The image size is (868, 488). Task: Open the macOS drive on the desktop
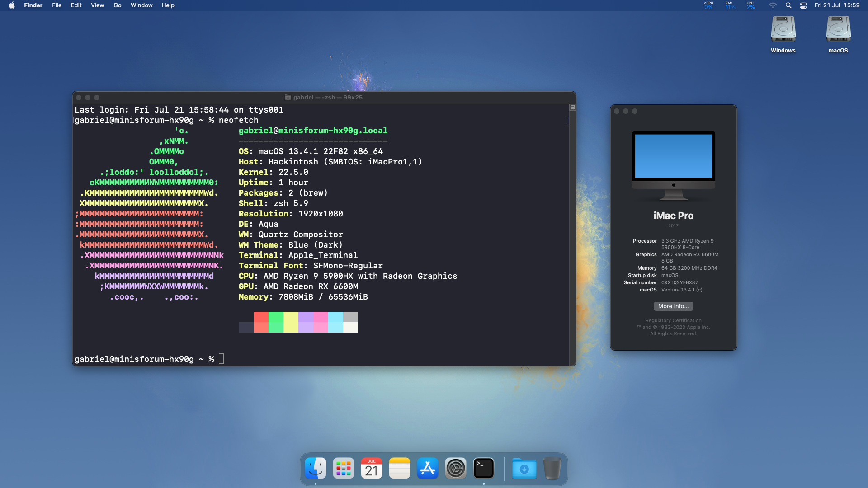tap(838, 28)
